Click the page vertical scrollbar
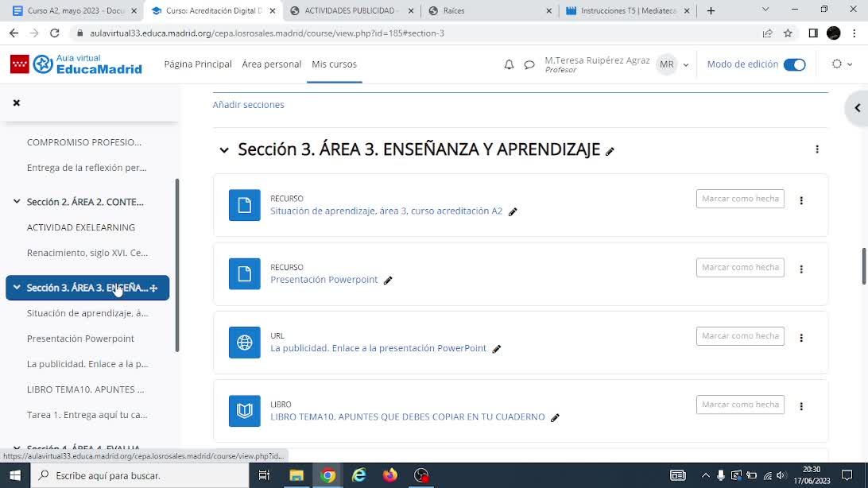Viewport: 868px width, 488px height. point(863,266)
